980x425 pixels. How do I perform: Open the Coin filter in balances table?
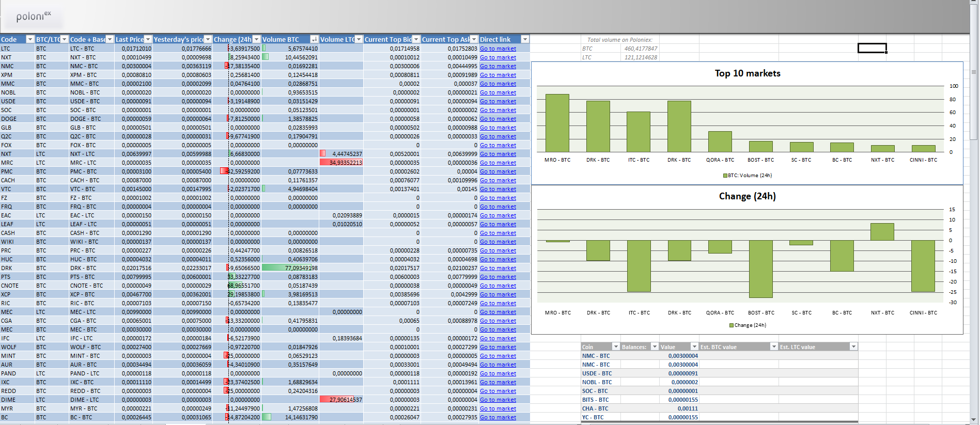(x=615, y=347)
